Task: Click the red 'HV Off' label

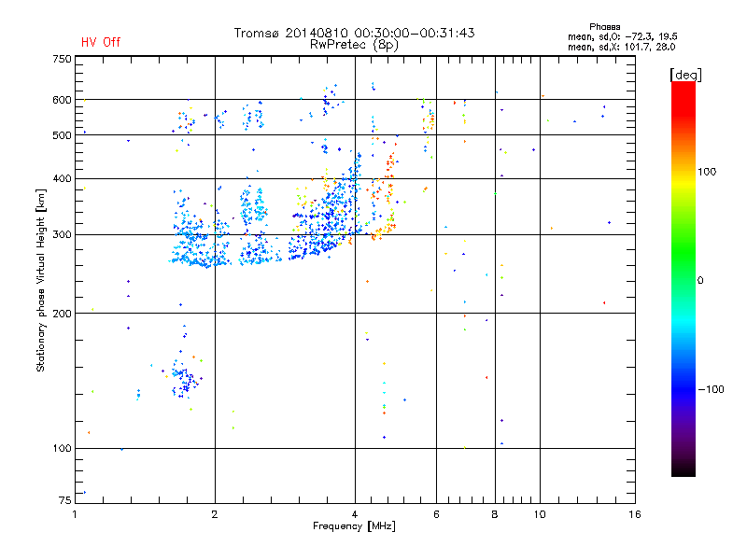Action: (101, 42)
